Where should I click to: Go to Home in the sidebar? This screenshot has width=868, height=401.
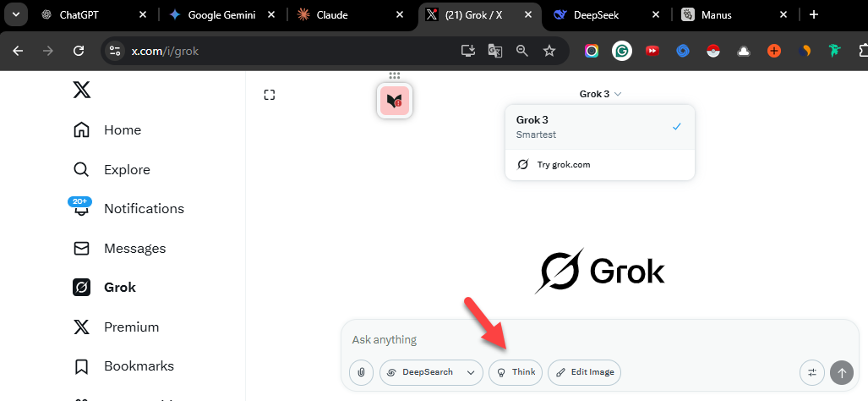[107, 130]
